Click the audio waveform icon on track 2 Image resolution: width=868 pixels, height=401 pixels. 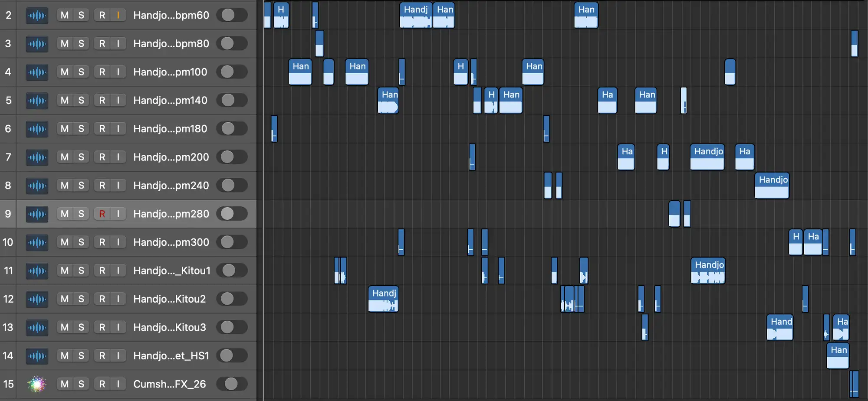tap(37, 16)
